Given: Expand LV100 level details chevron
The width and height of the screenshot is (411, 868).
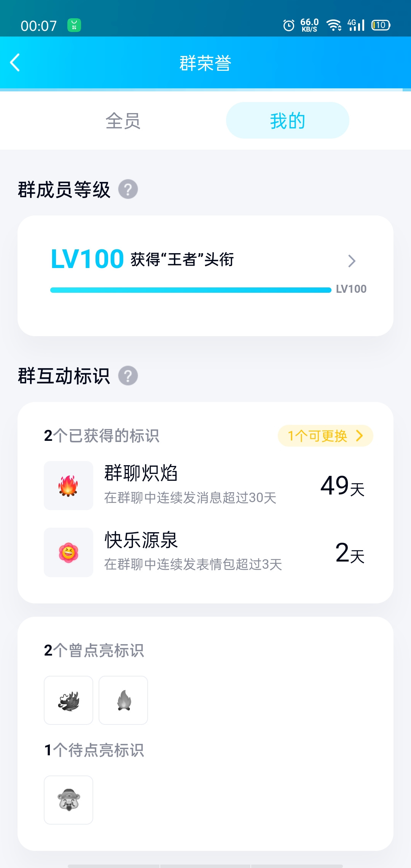Looking at the screenshot, I should pyautogui.click(x=352, y=261).
